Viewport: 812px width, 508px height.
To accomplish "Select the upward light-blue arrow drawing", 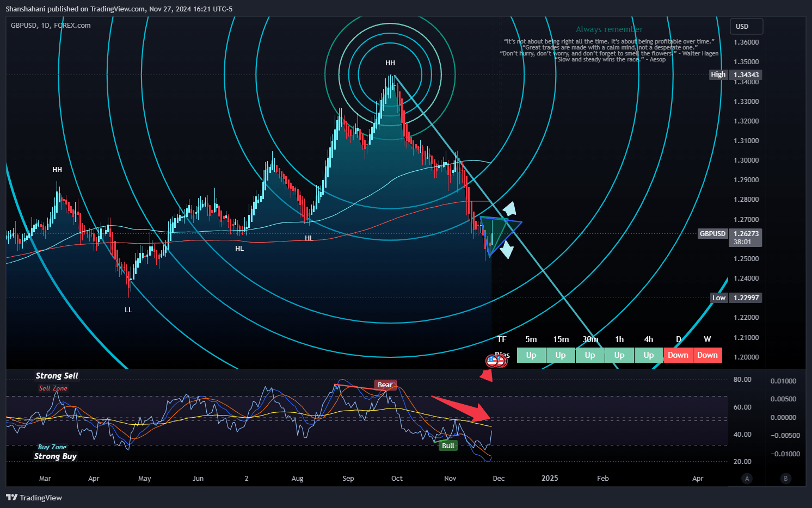I will (x=510, y=209).
